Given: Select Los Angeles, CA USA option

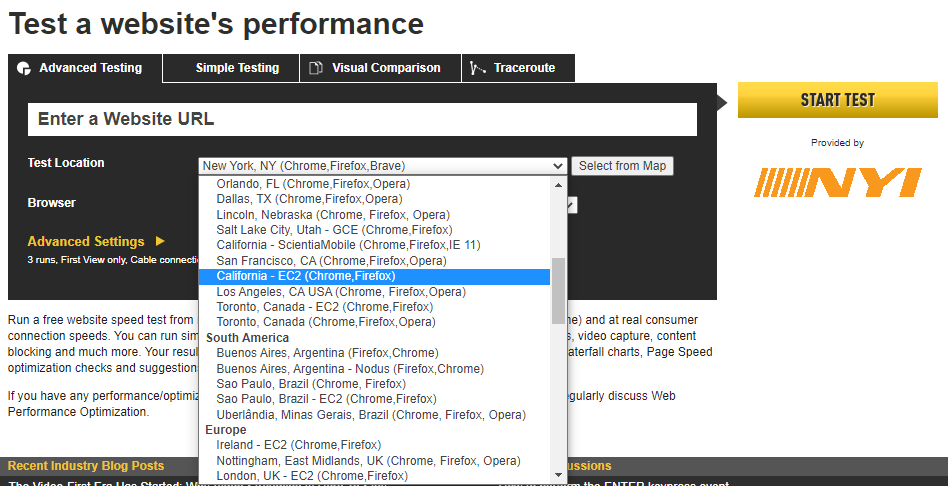Looking at the screenshot, I should (374, 292).
